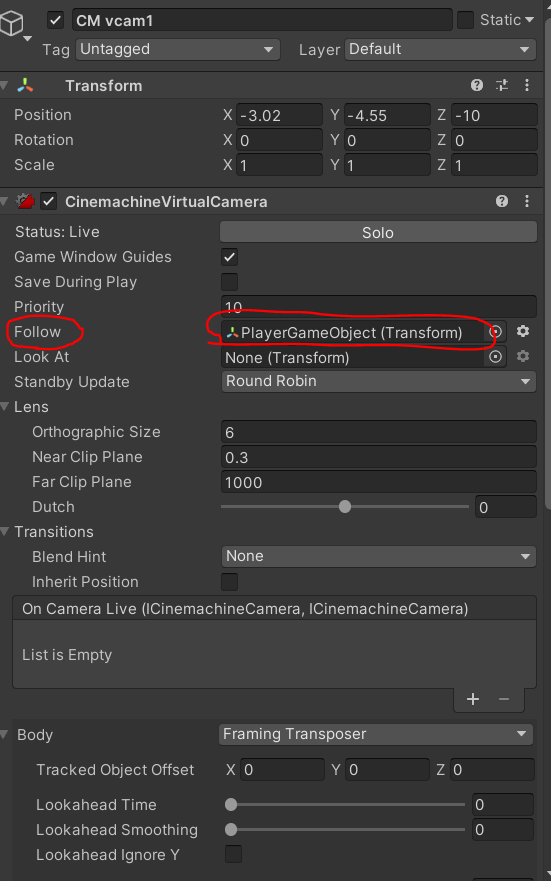Open CinemachineVirtualCamera help icon
Screen dimensions: 551x881
click(502, 201)
